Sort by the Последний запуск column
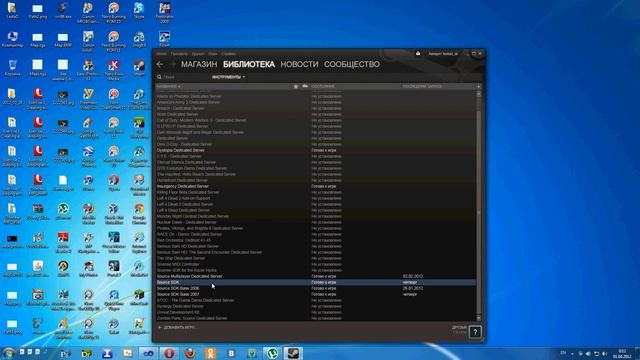Screen dimensions: 640x360 pos(422,87)
